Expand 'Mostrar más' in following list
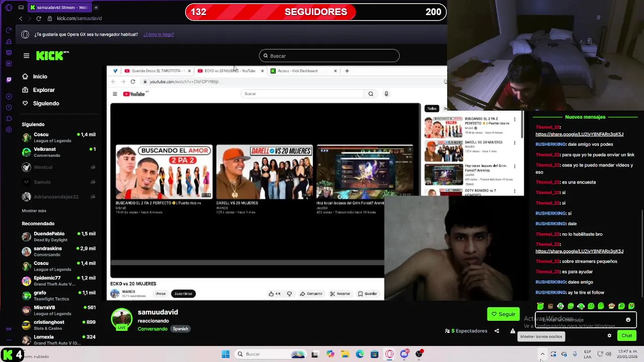 34,211
